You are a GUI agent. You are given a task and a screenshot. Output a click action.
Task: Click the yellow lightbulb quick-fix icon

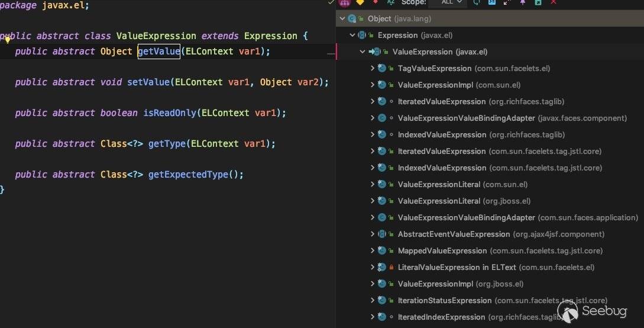[7, 40]
